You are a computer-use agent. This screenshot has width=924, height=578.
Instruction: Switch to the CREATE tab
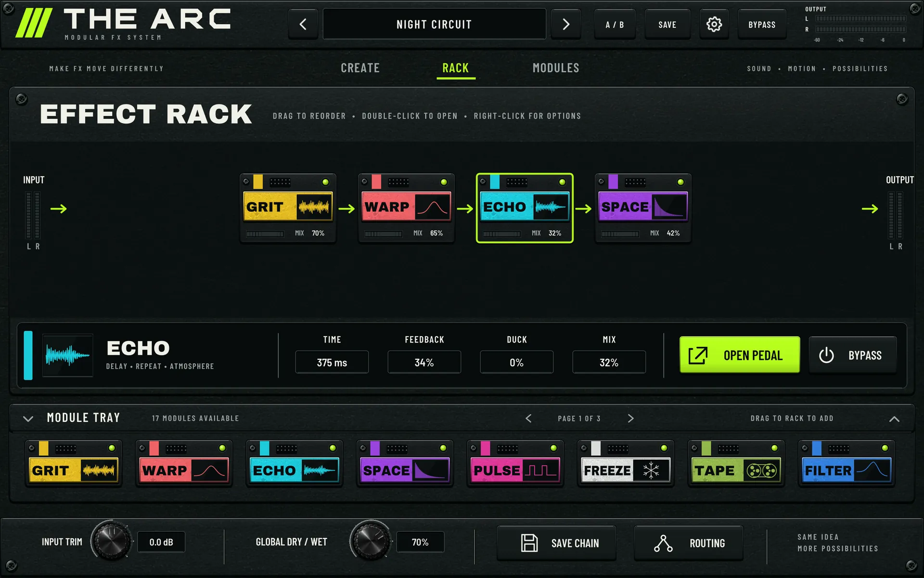(360, 68)
